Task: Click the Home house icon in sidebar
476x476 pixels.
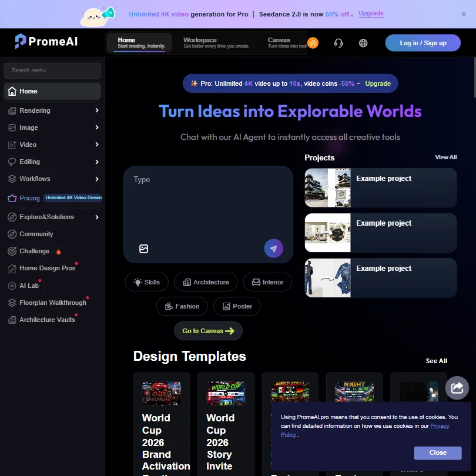Action: tap(12, 91)
